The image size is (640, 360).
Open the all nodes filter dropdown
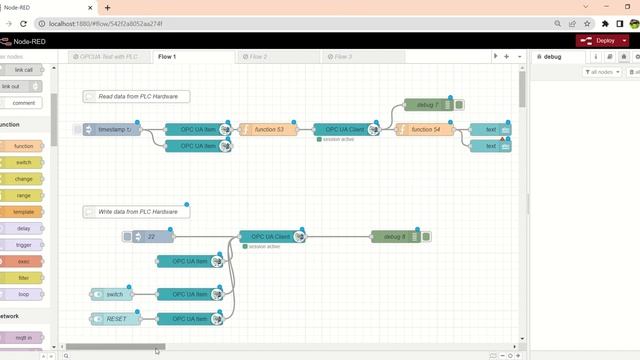[602, 72]
